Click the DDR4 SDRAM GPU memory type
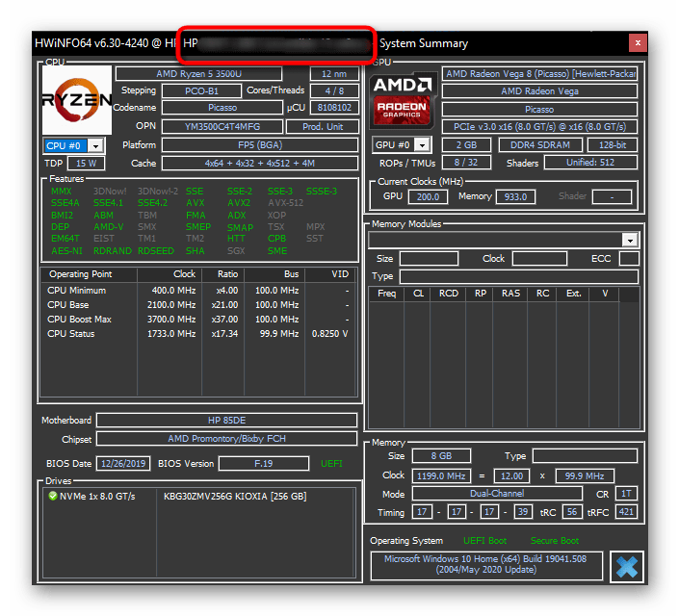This screenshot has height=616, width=679. point(540,145)
